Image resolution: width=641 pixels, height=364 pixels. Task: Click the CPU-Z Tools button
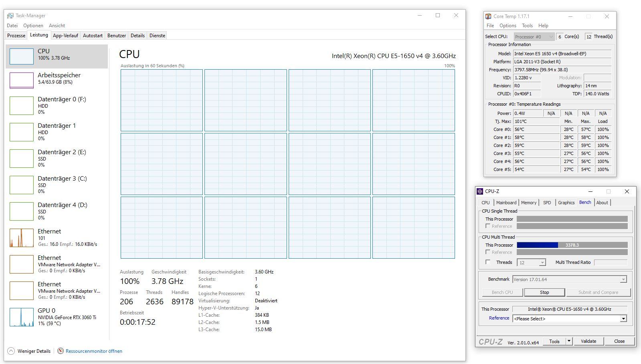554,342
